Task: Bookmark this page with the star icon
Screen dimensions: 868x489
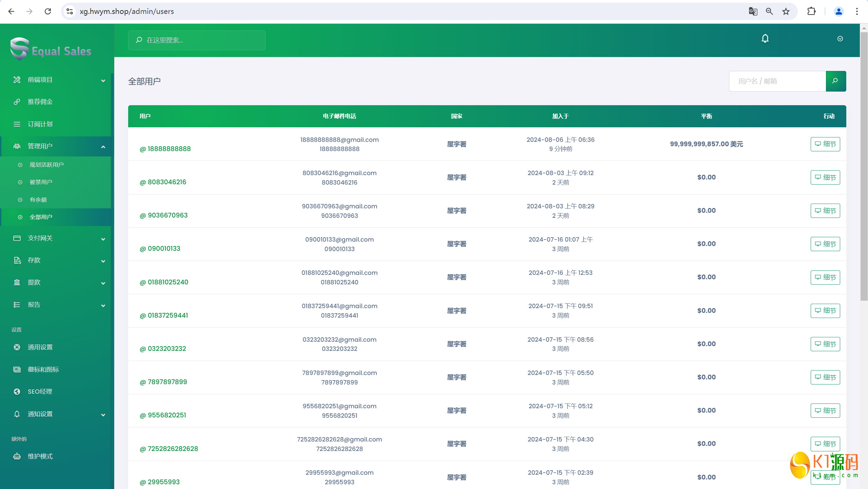Action: [x=786, y=12]
